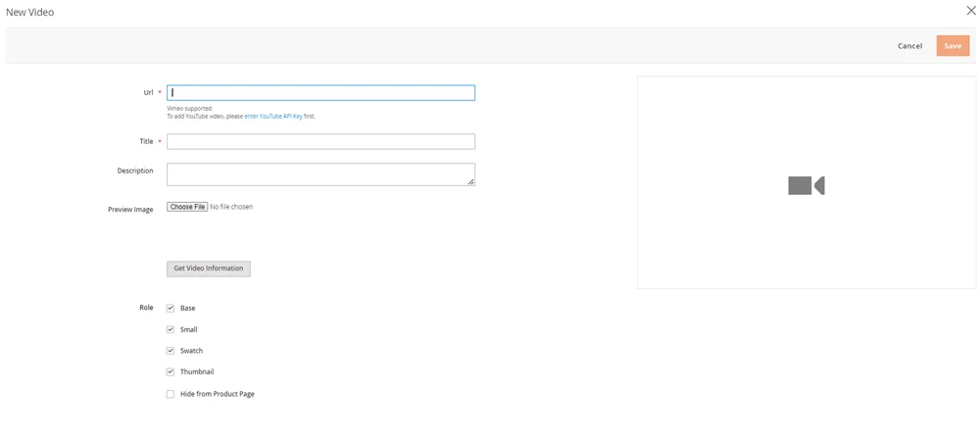Open the enter YouTube API Key link
Image resolution: width=980 pixels, height=441 pixels.
pos(273,117)
